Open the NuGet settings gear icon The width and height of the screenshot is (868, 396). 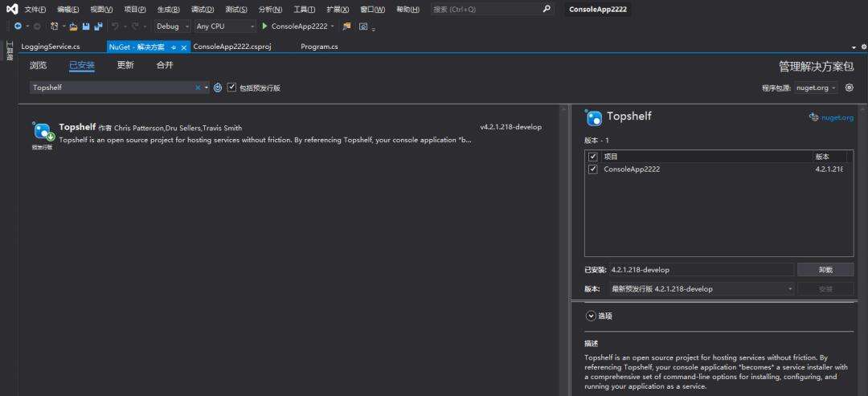click(850, 88)
